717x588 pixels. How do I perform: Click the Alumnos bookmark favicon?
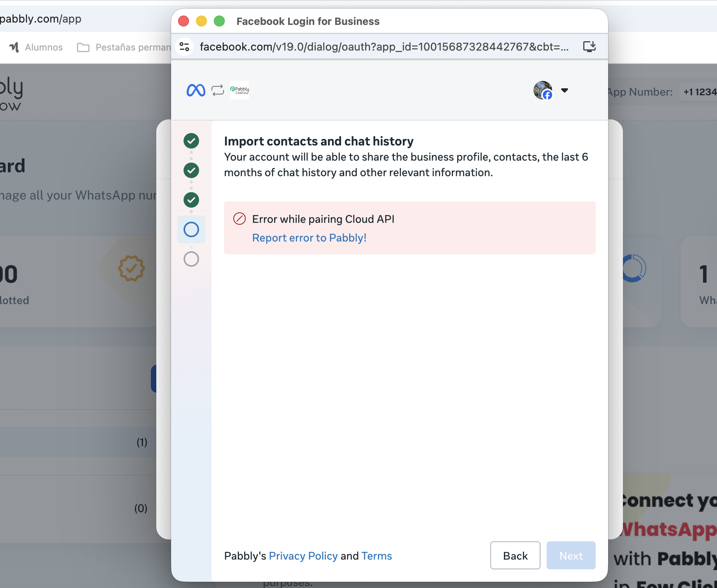pyautogui.click(x=14, y=47)
